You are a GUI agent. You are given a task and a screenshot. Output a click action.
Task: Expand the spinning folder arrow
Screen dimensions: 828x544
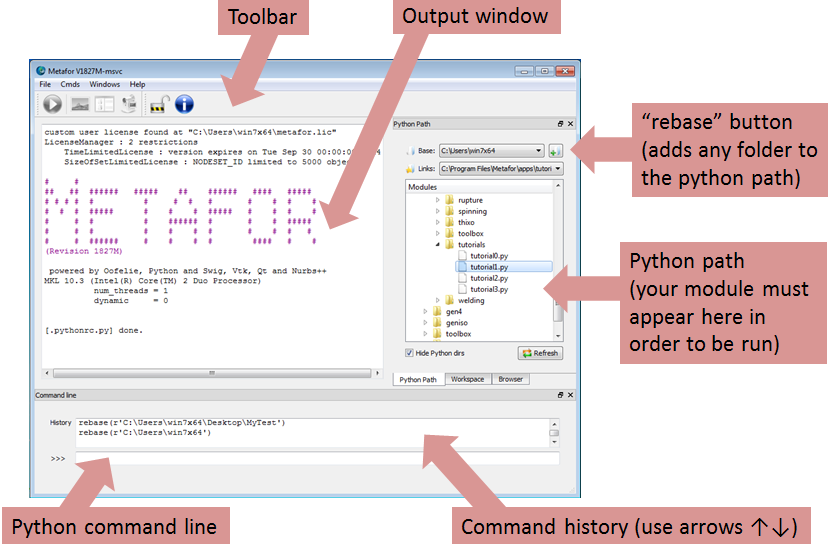(437, 211)
